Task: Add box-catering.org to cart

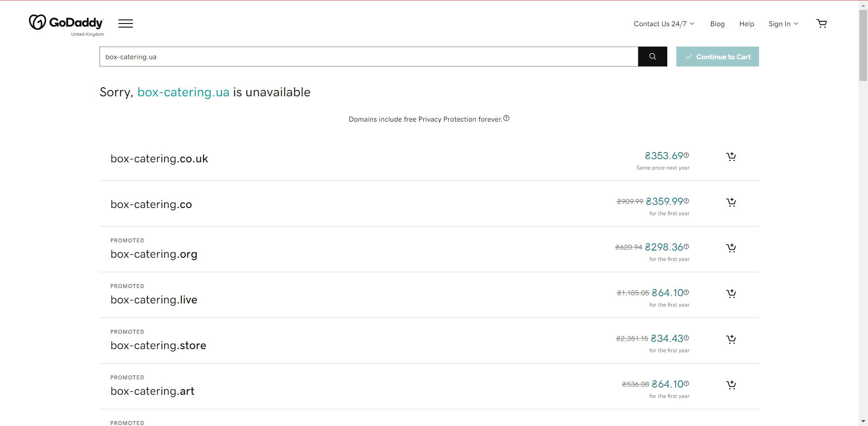Action: pyautogui.click(x=731, y=248)
